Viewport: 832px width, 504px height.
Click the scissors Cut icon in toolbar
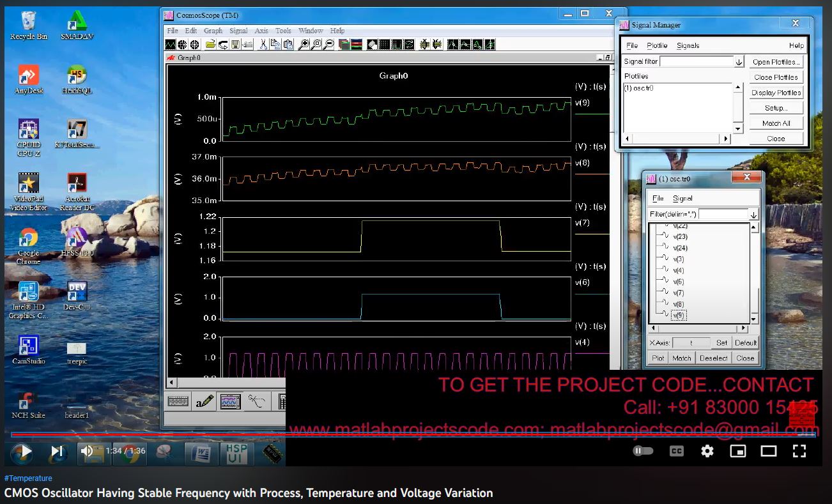point(263,45)
